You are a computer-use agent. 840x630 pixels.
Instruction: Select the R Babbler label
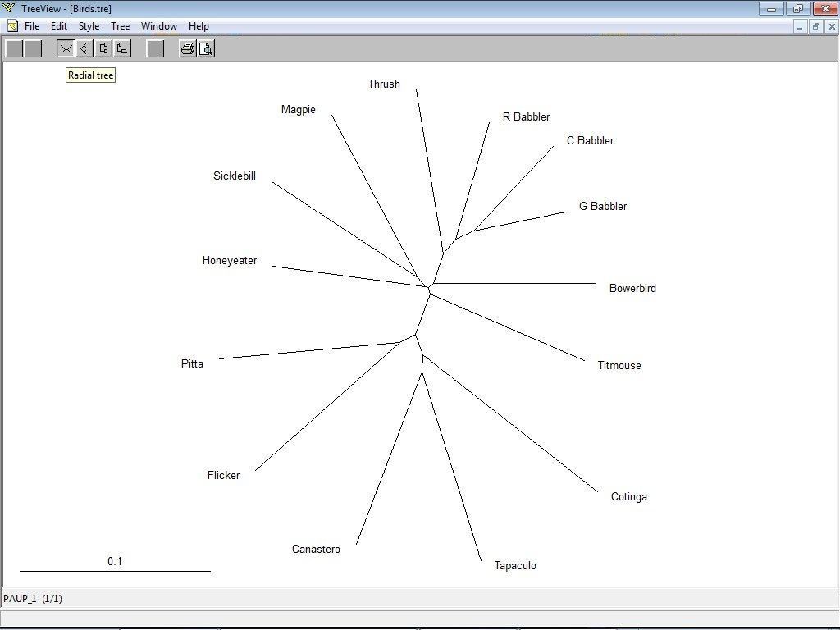(x=526, y=116)
